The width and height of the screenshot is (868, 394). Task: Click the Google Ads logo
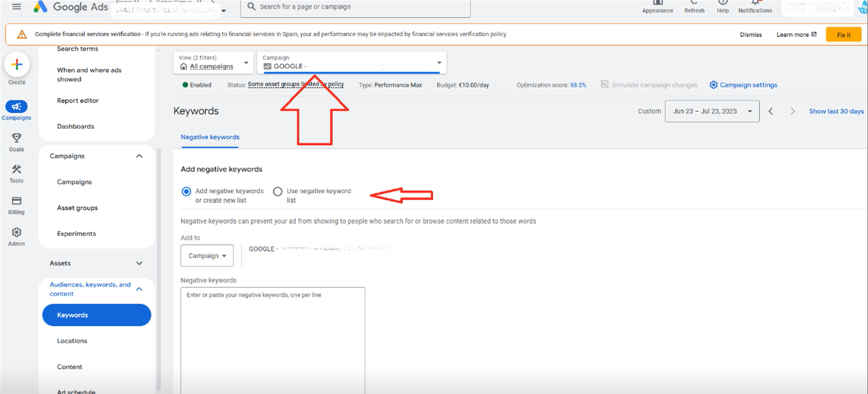pos(70,7)
